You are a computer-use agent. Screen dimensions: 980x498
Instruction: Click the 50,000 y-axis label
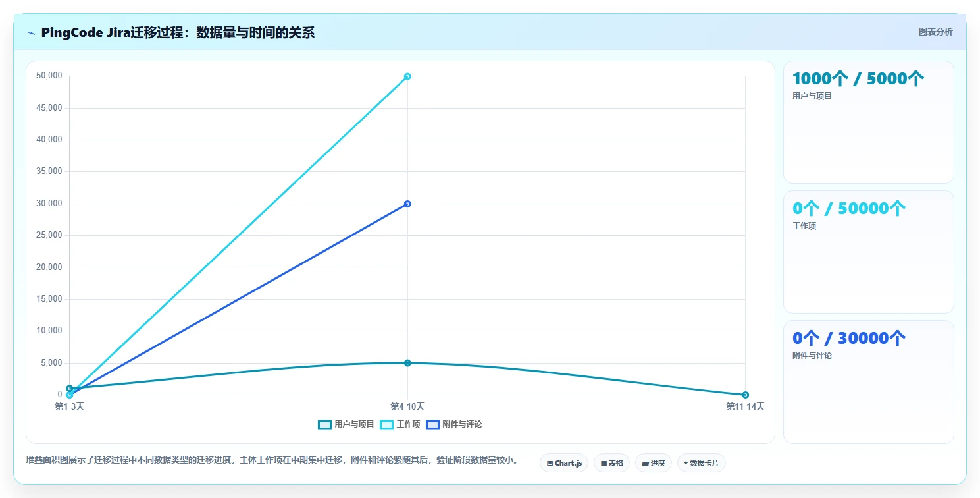(x=49, y=76)
